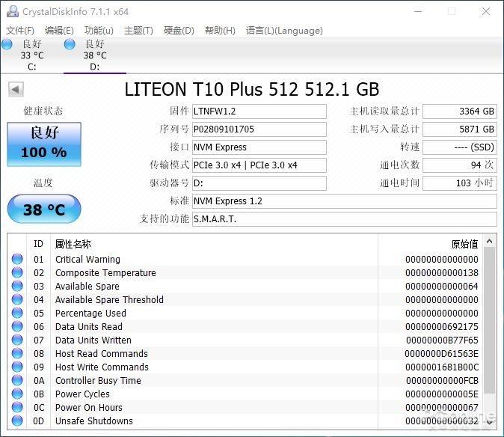Image resolution: width=504 pixels, height=437 pixels.
Task: Click status orb for Power Cycles row
Action: pos(17,394)
